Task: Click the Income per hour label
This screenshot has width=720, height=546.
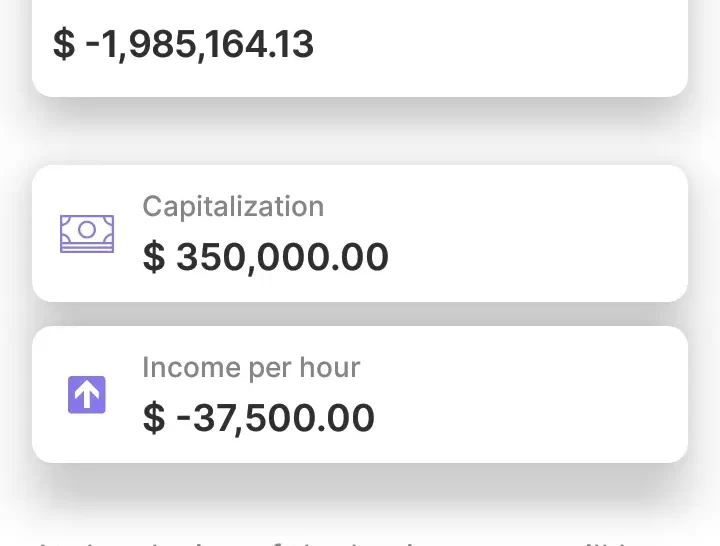Action: (x=251, y=367)
